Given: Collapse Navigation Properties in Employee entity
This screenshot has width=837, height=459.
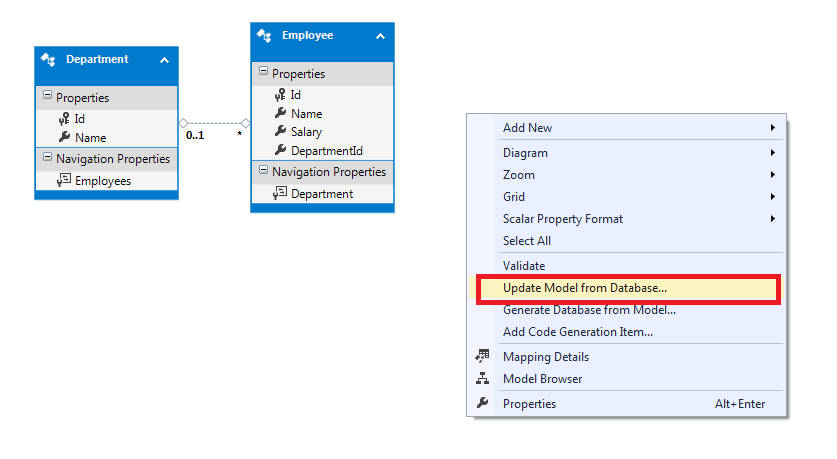Looking at the screenshot, I should pyautogui.click(x=263, y=170).
